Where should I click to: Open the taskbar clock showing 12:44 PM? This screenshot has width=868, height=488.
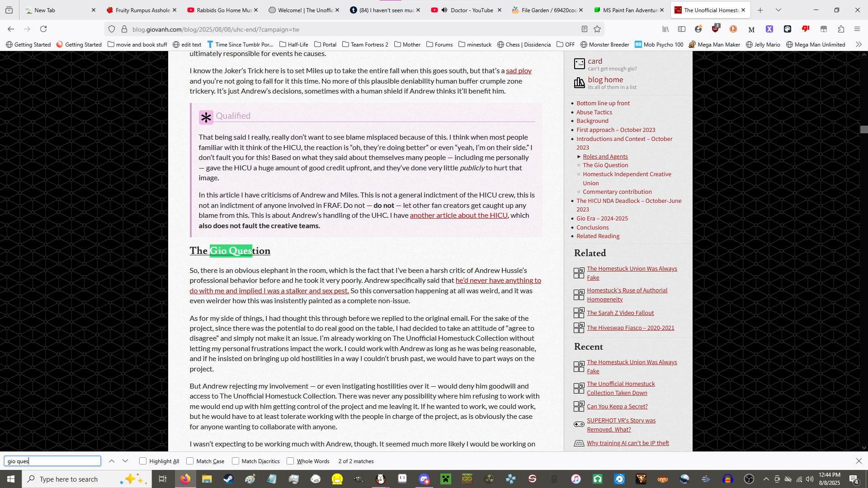coord(829,479)
